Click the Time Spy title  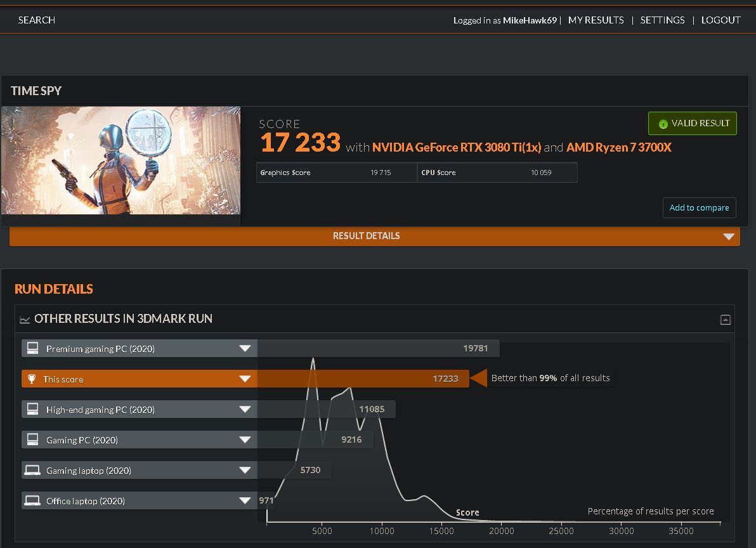click(x=36, y=91)
